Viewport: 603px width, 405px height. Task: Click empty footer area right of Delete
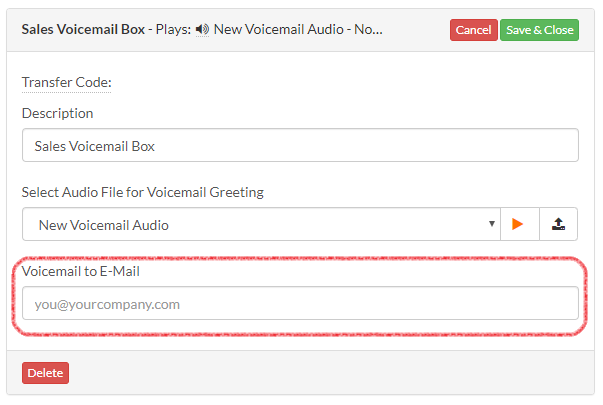coord(331,373)
